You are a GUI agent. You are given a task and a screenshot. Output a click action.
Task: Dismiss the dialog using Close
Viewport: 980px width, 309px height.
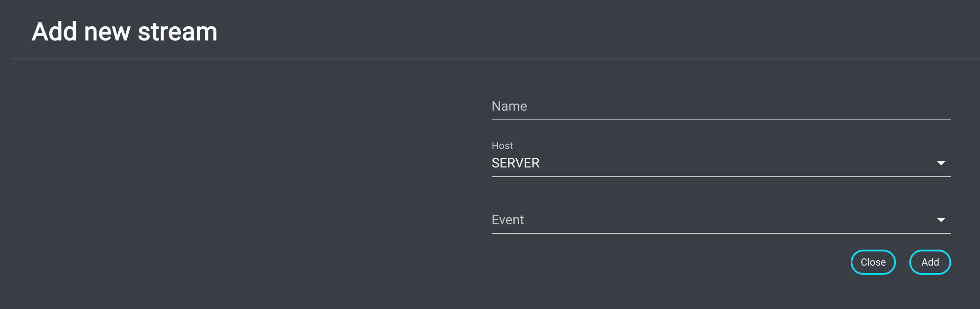click(873, 262)
